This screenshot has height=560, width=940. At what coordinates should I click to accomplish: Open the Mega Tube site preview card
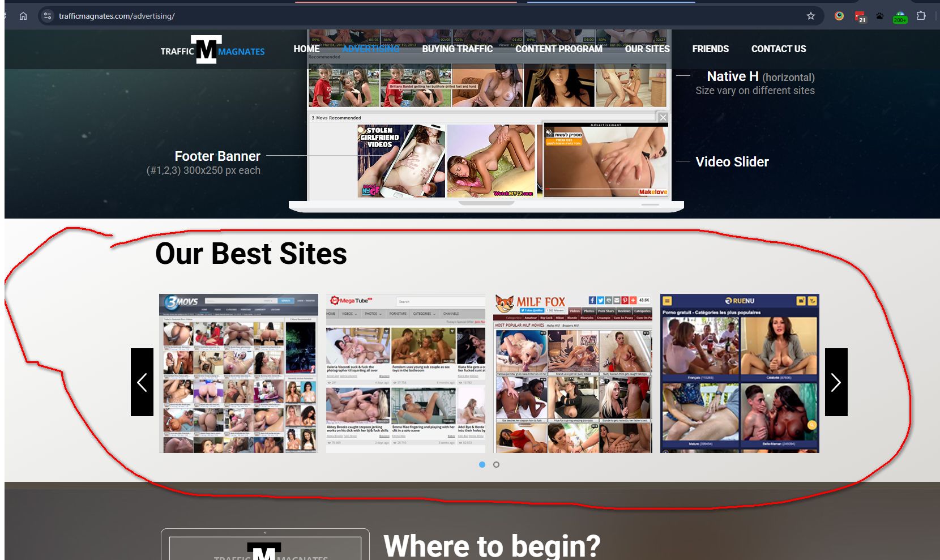click(x=405, y=373)
